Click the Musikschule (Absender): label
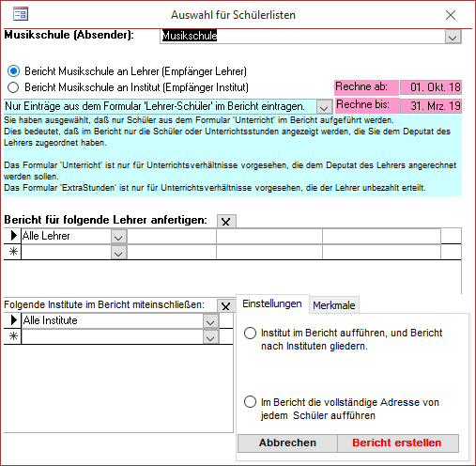 point(69,35)
